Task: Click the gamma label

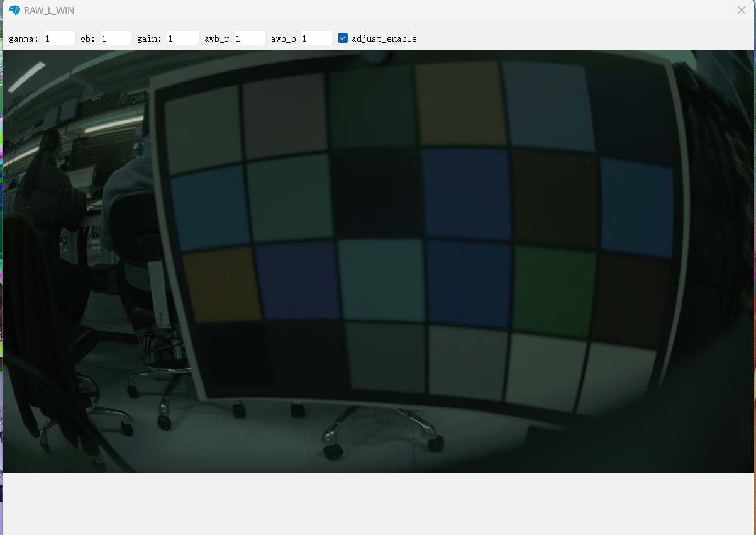Action: tap(23, 38)
